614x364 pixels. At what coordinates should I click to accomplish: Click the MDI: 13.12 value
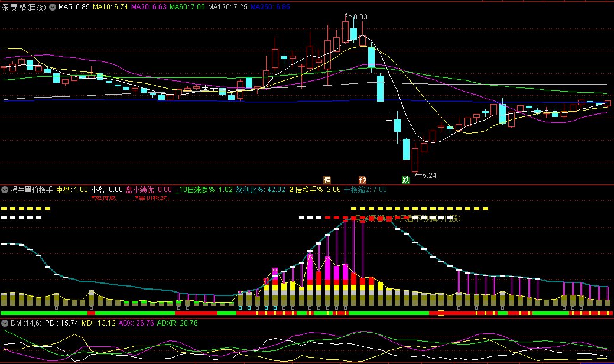[98, 323]
